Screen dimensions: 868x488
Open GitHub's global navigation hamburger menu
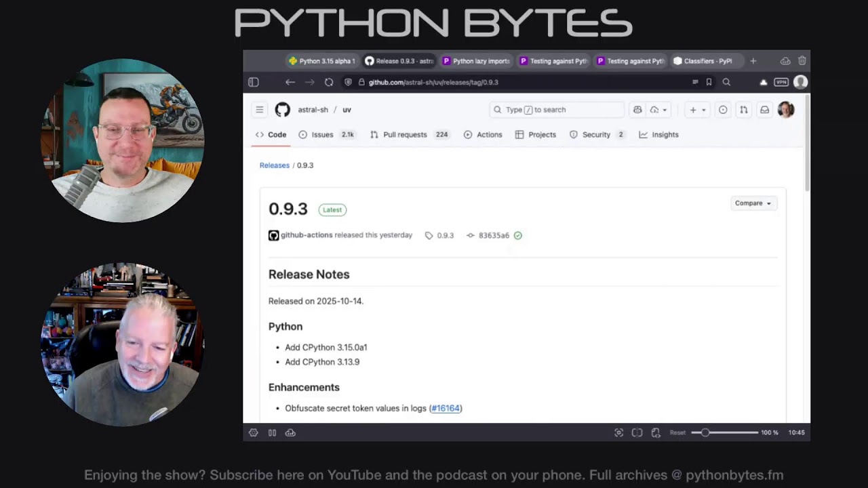point(259,109)
